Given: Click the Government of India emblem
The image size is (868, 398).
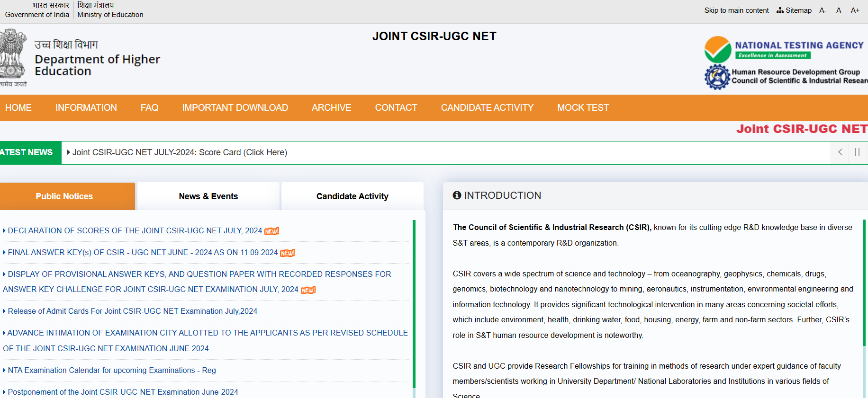Looking at the screenshot, I should (x=13, y=57).
